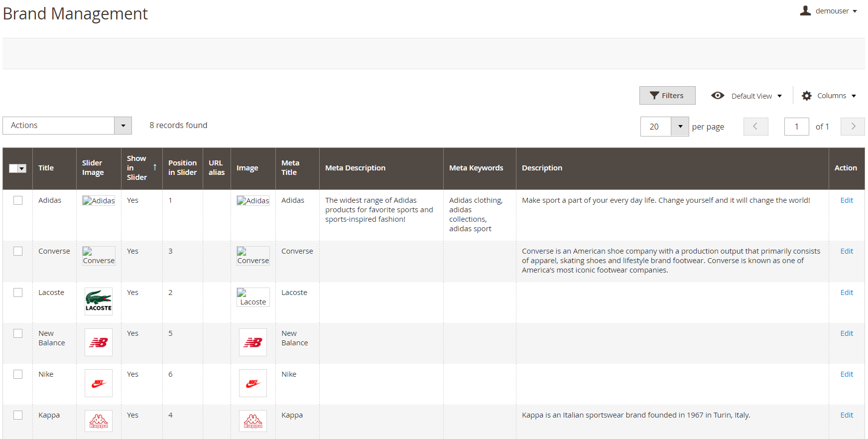Click the demouser account icon
The height and width of the screenshot is (439, 868).
(805, 10)
